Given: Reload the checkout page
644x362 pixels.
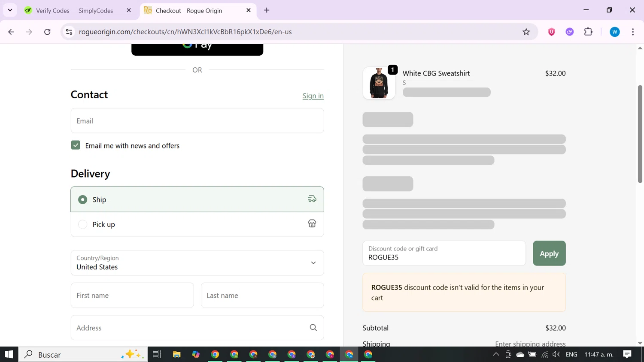Looking at the screenshot, I should [47, 32].
